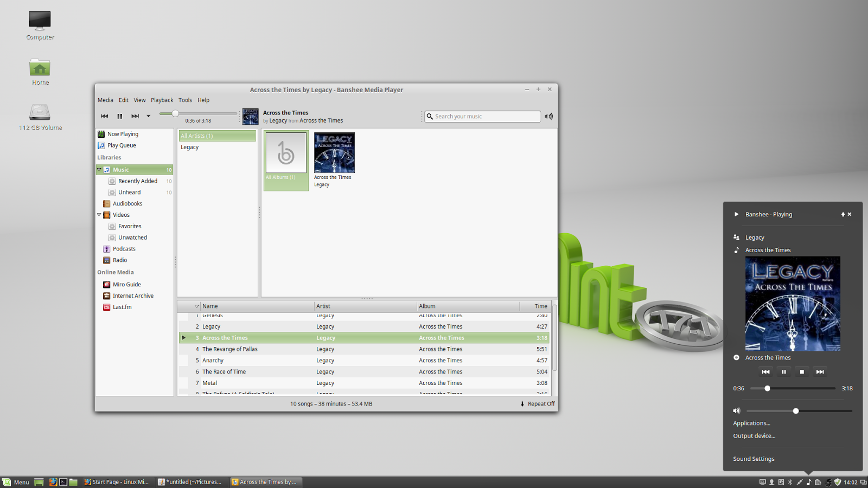Open the Internet Archive source
Viewport: 868px width, 488px height.
pyautogui.click(x=133, y=296)
